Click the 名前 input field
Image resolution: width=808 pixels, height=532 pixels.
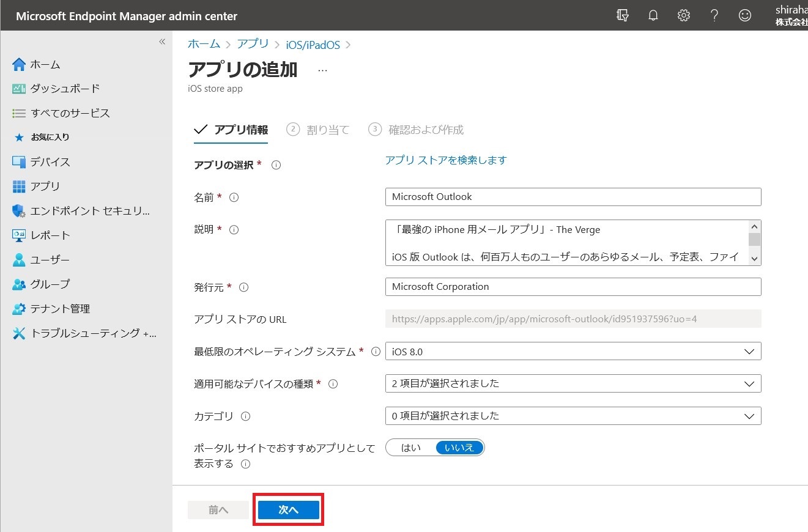point(573,197)
